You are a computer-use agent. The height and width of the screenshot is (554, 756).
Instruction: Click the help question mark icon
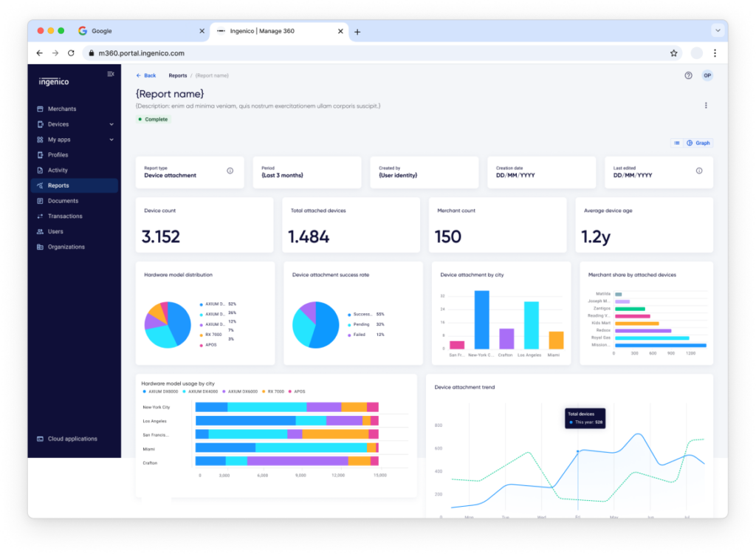click(688, 75)
